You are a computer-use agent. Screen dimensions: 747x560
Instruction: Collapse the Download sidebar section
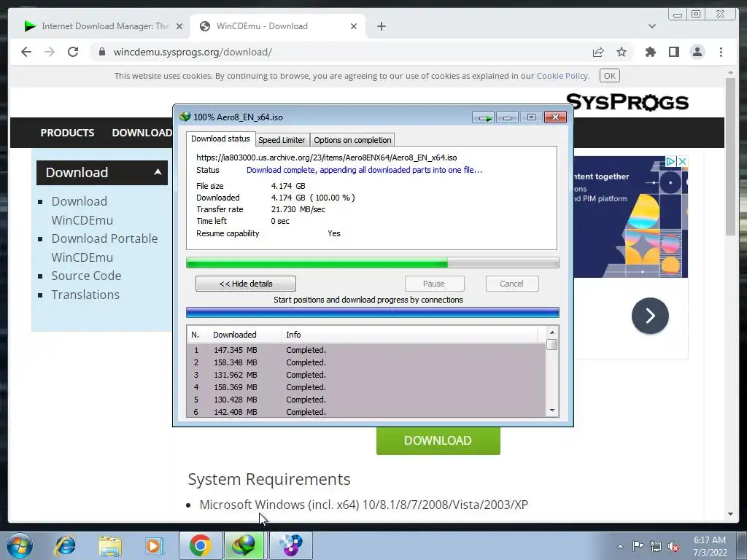click(158, 172)
